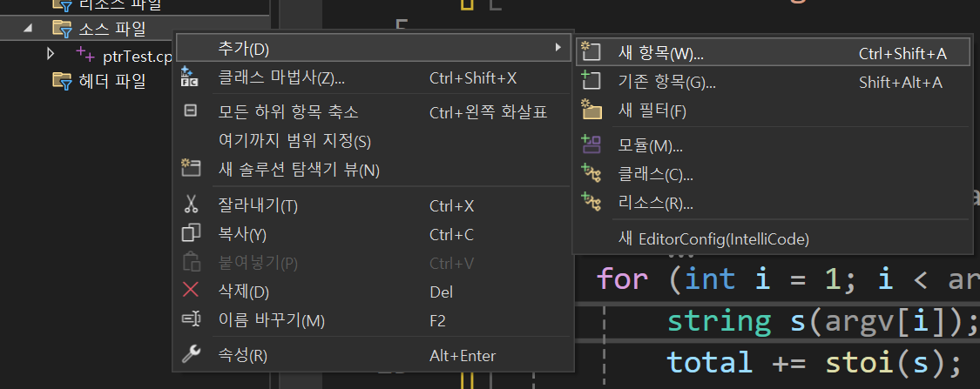Select ptrTest.cpp in the solution tree

click(x=137, y=57)
